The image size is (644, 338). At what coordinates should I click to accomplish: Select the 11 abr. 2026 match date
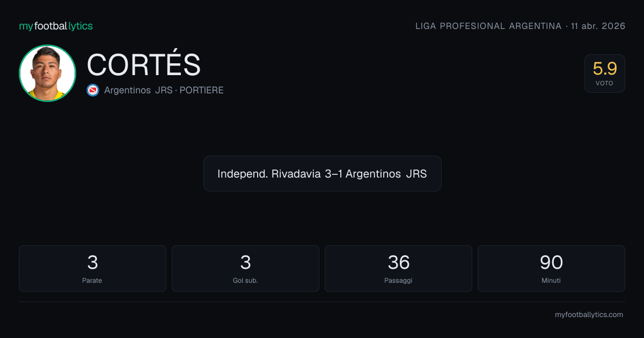click(x=598, y=26)
